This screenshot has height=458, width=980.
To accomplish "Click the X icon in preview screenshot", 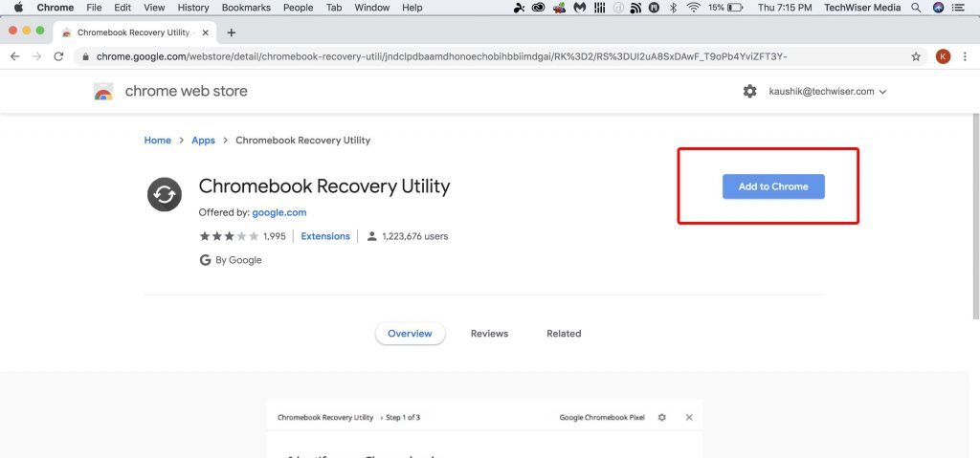I will pyautogui.click(x=689, y=417).
